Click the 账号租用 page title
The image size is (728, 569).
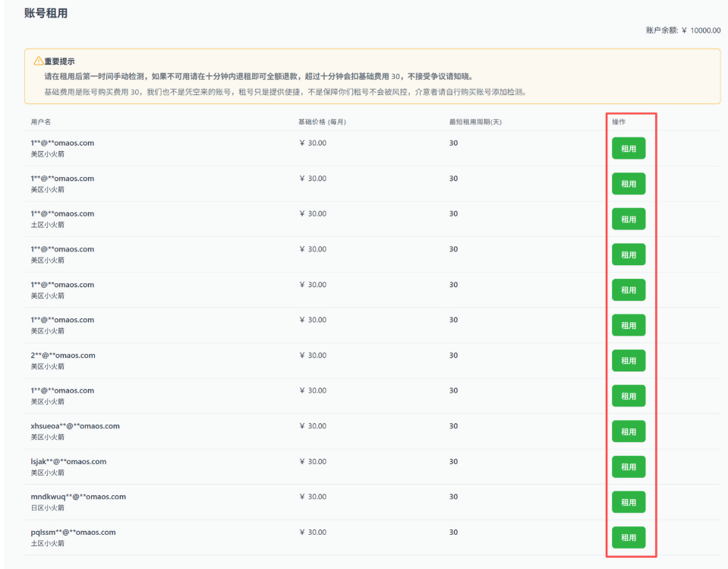pyautogui.click(x=46, y=13)
